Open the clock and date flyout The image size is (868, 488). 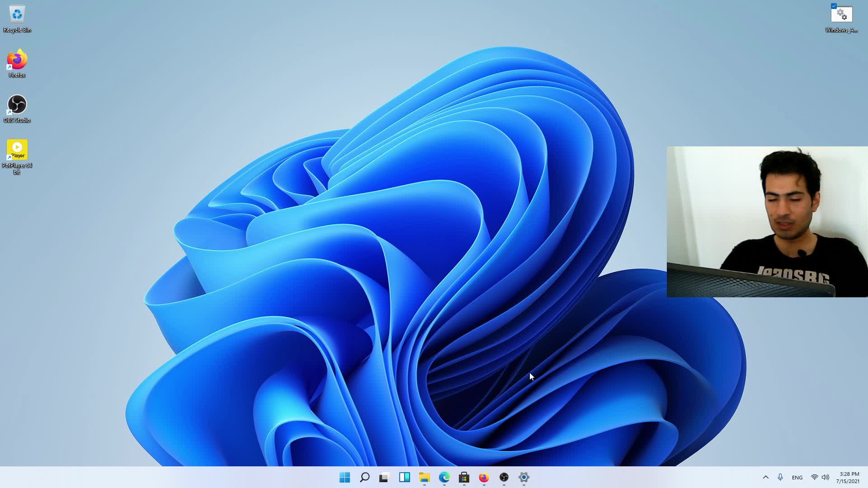point(849,478)
